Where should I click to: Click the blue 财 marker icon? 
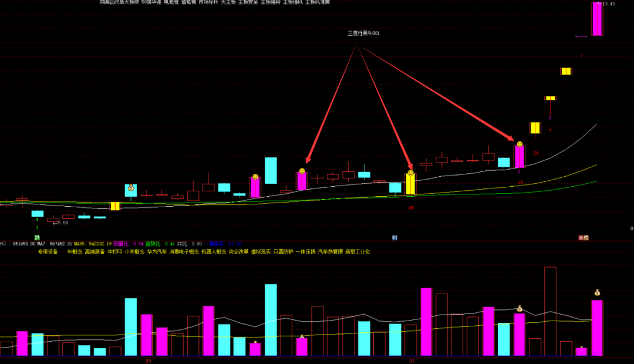(x=394, y=237)
